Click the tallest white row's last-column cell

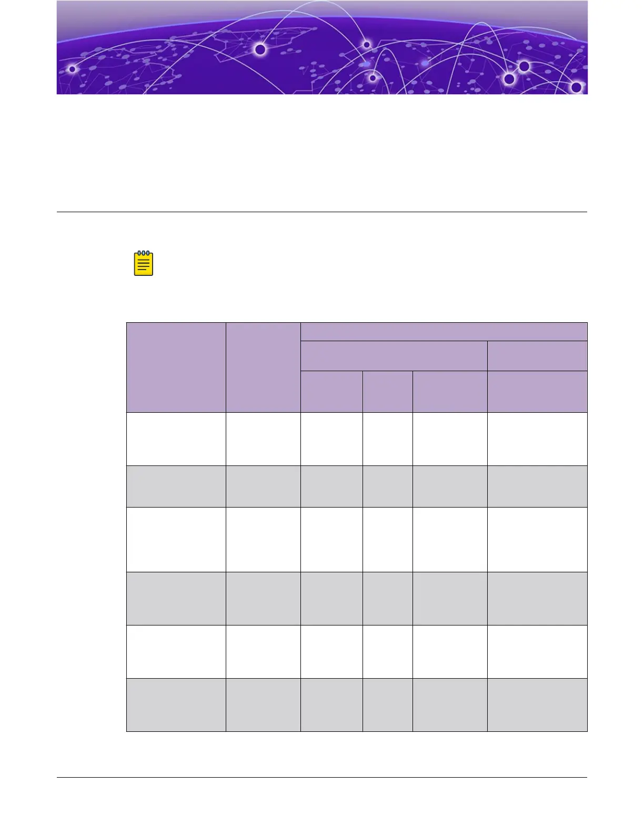pyautogui.click(x=537, y=540)
